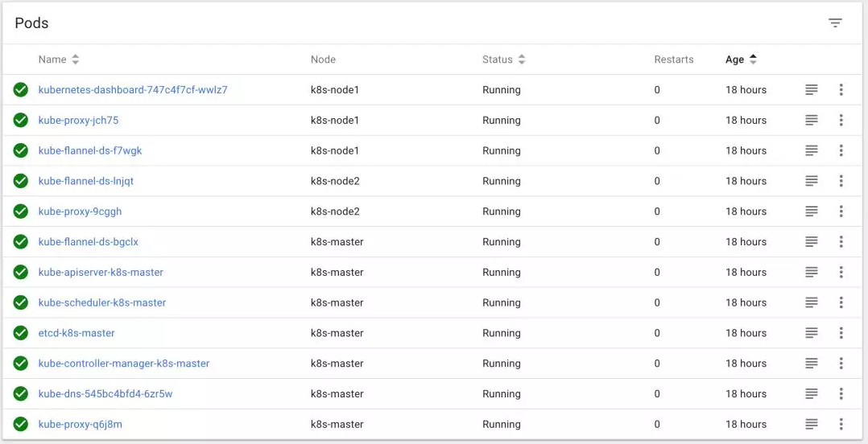Open the kubernetes-dashboard-747c4f7cf-wwlz7 pod link
This screenshot has height=444, width=868.
133,90
